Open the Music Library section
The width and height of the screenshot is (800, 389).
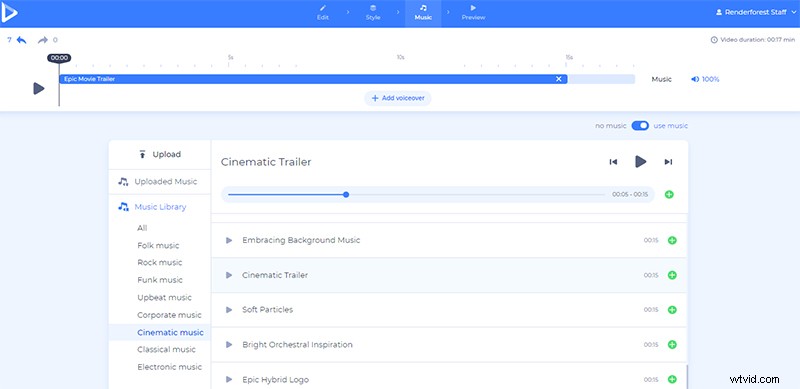pos(160,207)
